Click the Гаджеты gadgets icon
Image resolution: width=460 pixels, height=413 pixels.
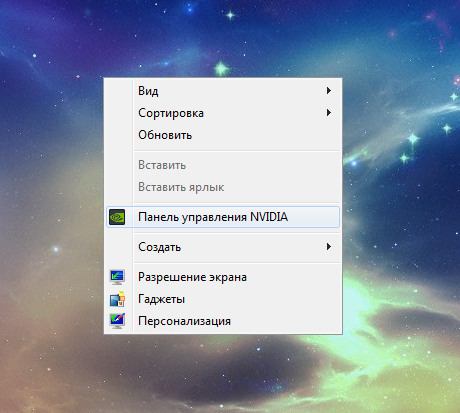pyautogui.click(x=117, y=299)
